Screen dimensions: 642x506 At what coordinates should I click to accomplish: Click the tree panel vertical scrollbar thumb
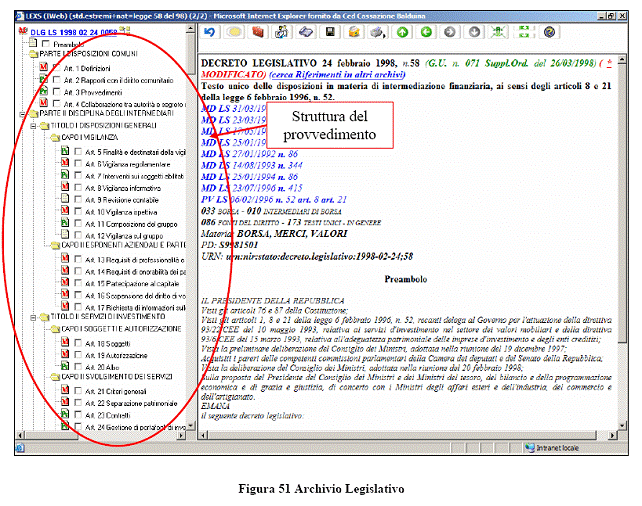190,54
